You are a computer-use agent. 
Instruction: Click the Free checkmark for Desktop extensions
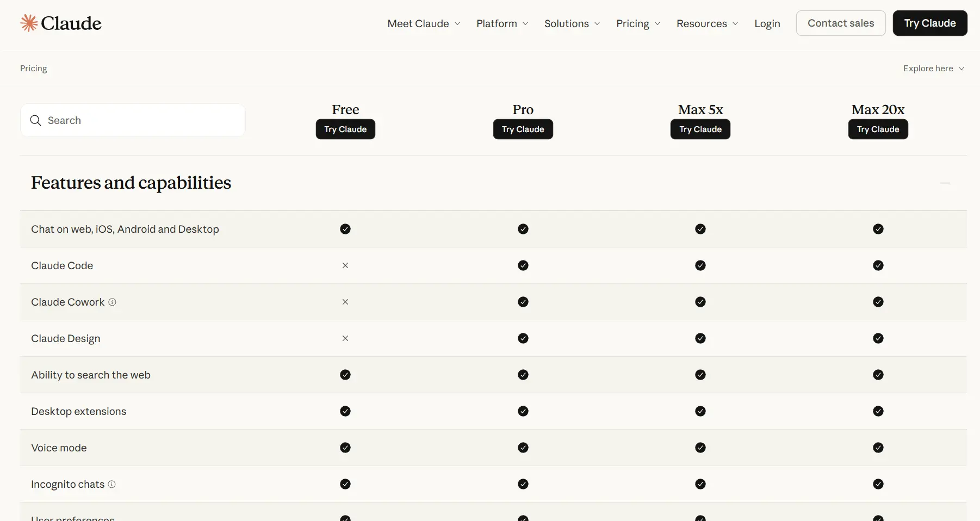345,411
